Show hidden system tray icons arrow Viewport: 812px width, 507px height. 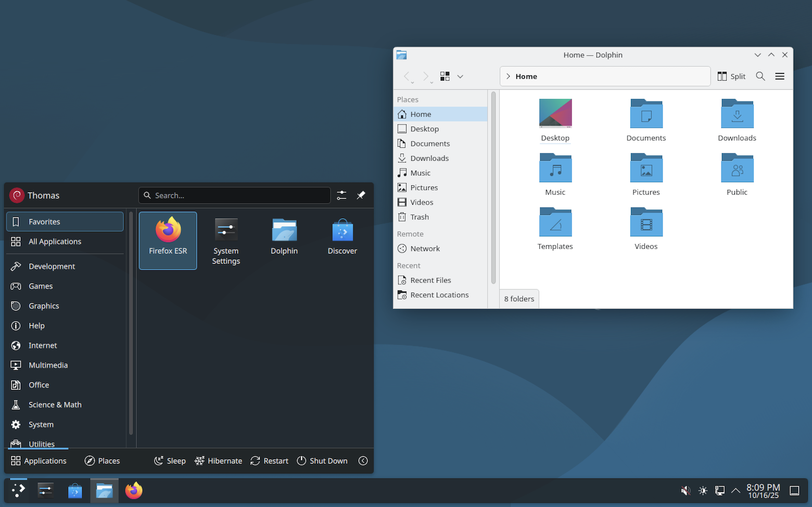(x=735, y=490)
